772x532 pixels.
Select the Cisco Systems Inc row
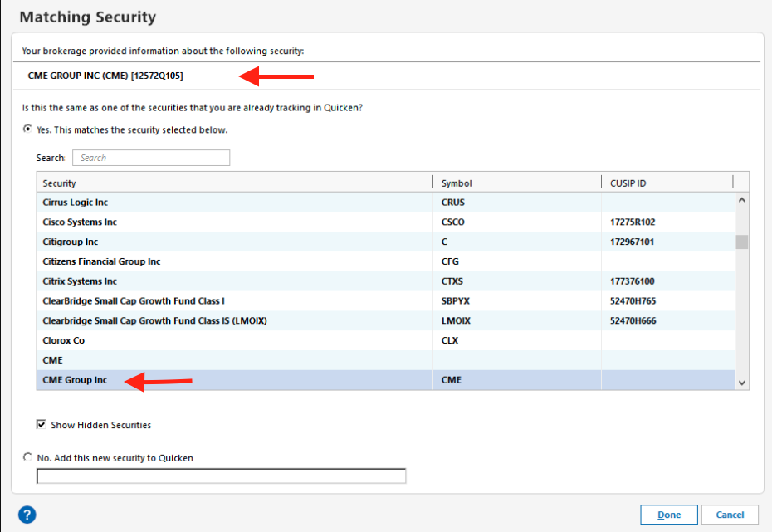386,222
